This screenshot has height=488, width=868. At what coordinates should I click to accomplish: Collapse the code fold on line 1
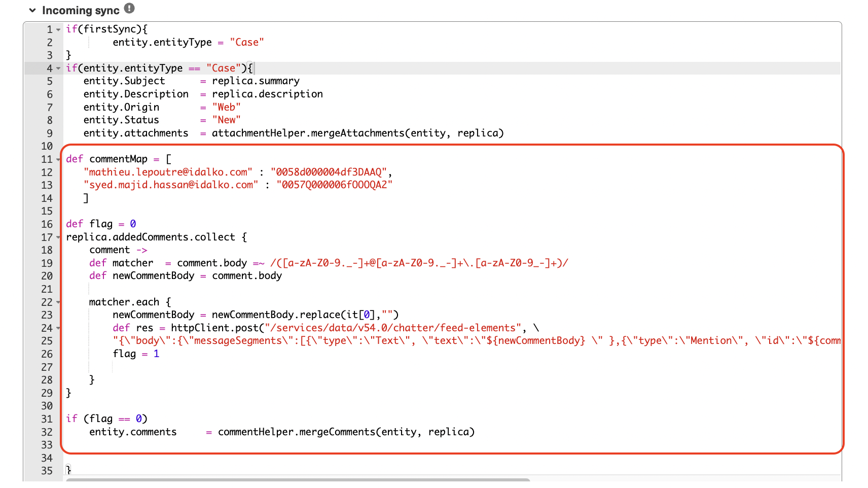pyautogui.click(x=57, y=29)
